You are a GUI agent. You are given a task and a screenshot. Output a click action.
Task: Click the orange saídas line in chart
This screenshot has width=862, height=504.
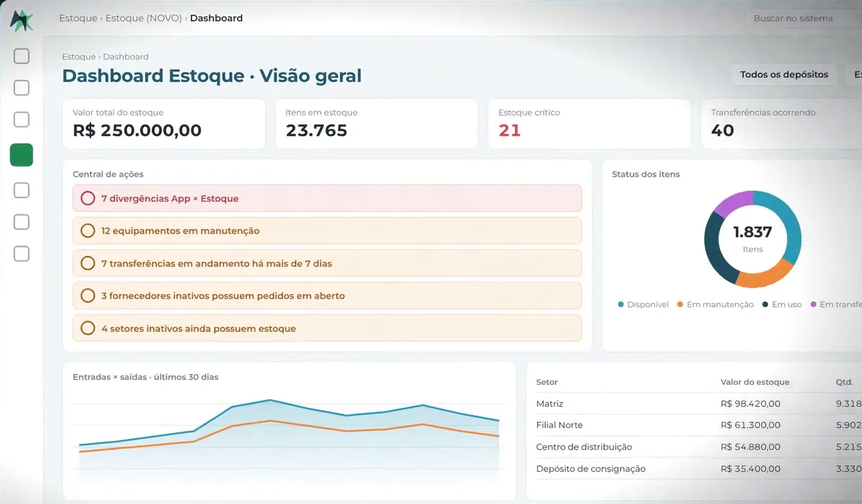269,421
